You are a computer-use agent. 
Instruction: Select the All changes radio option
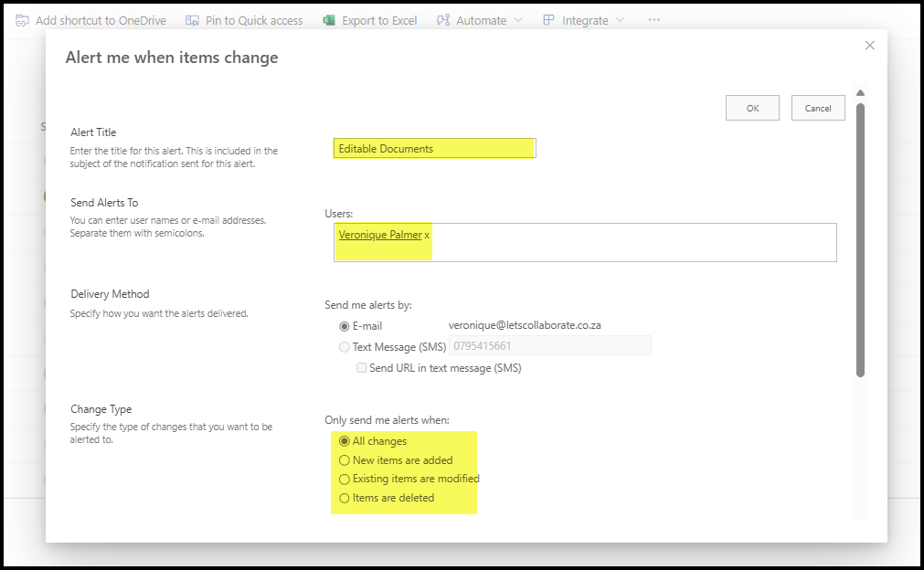point(345,441)
